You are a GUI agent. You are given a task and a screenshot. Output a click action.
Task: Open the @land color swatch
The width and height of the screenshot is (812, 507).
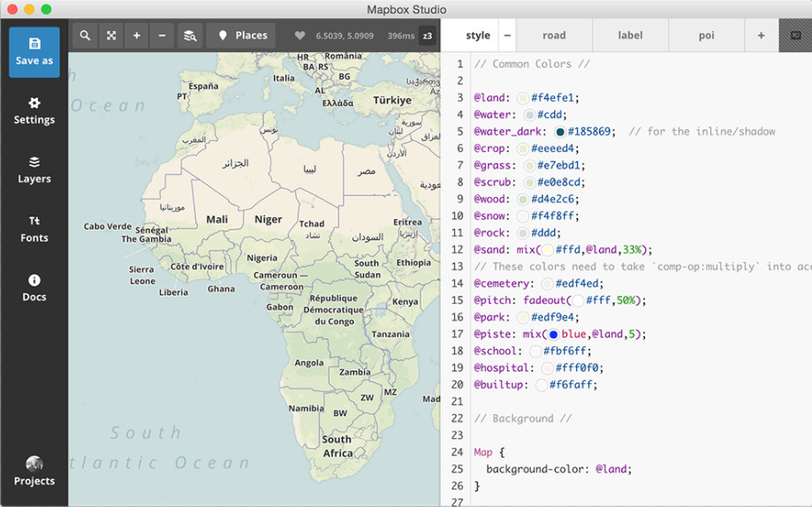[523, 98]
